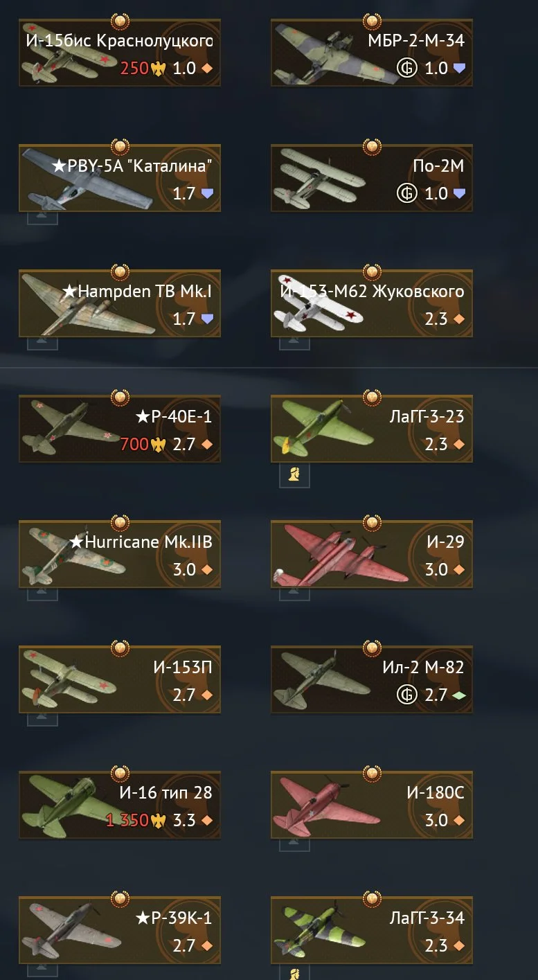Click the GE coin icon on По-2М

click(x=407, y=193)
